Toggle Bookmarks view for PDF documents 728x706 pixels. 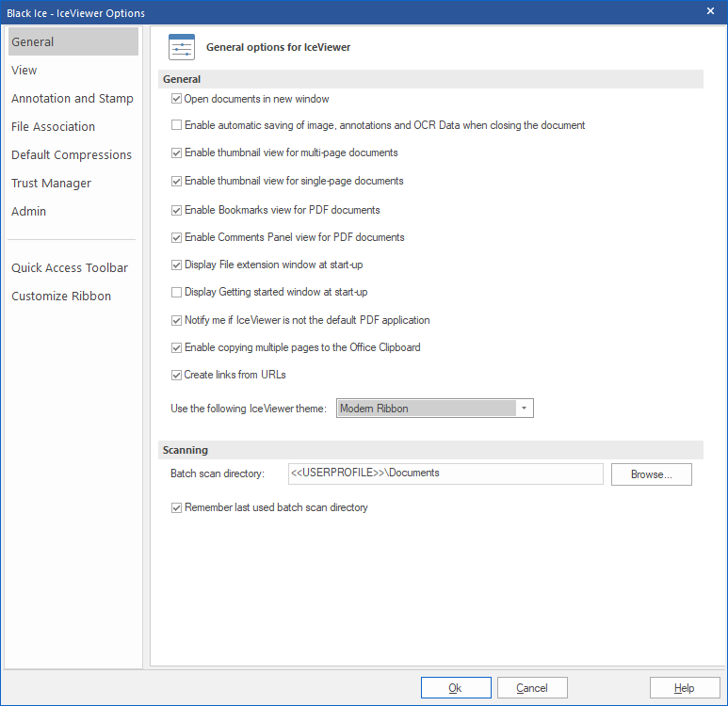(x=176, y=210)
